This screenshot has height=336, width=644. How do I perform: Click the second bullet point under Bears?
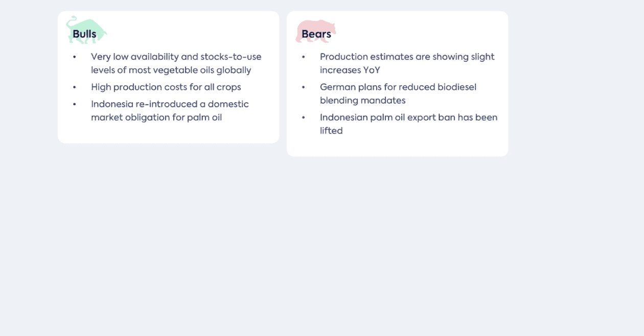point(304,87)
